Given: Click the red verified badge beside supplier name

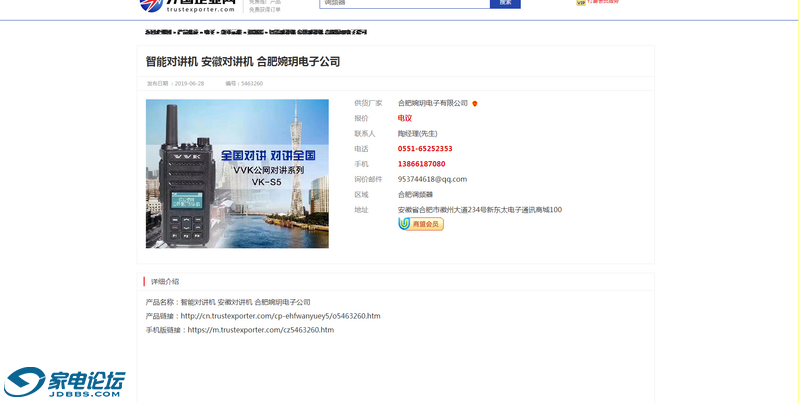Looking at the screenshot, I should tap(474, 103).
